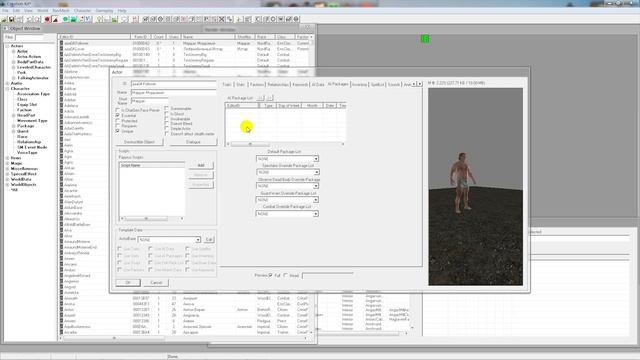Click the green rectangle toolbar icon
640x360 pixels.
point(74,19)
